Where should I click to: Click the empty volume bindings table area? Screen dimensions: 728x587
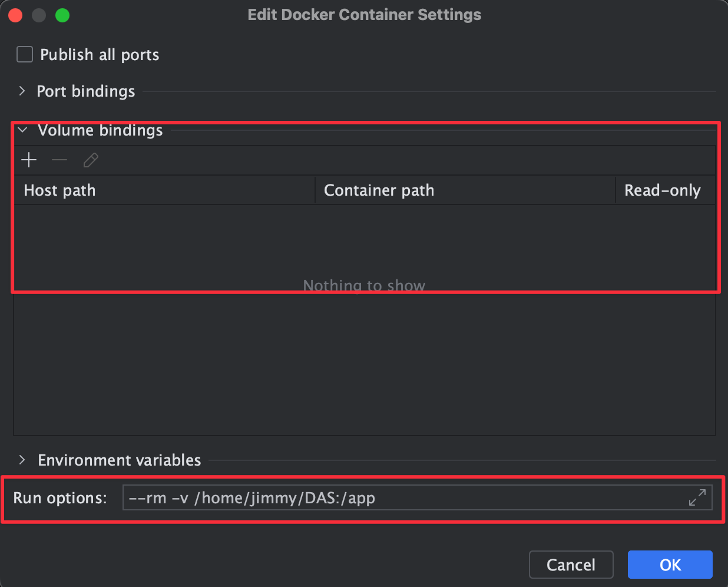364,354
